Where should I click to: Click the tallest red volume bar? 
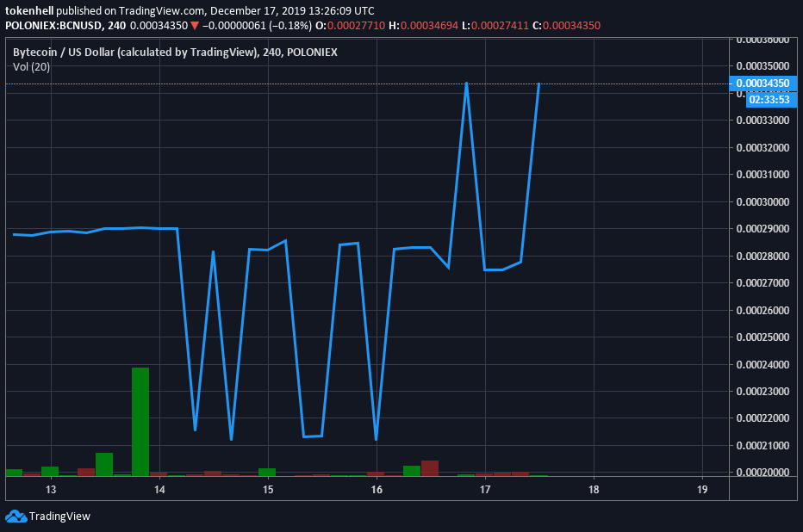(x=430, y=467)
